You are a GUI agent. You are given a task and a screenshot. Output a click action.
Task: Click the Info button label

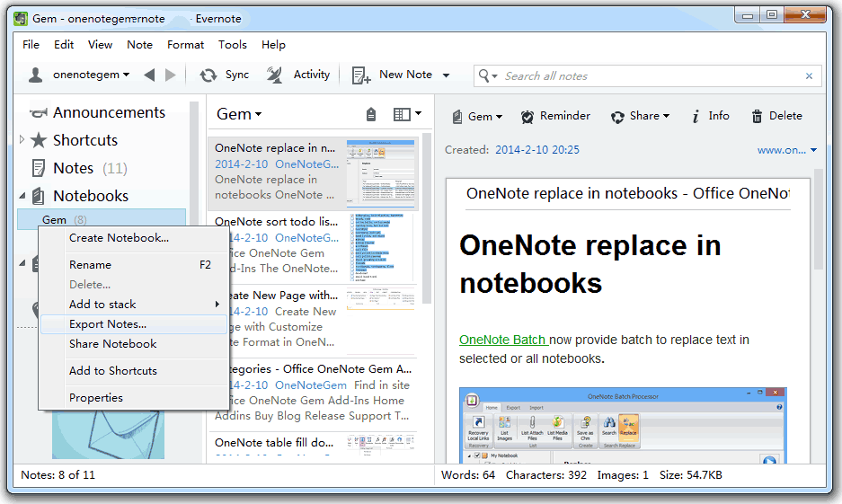pos(719,115)
